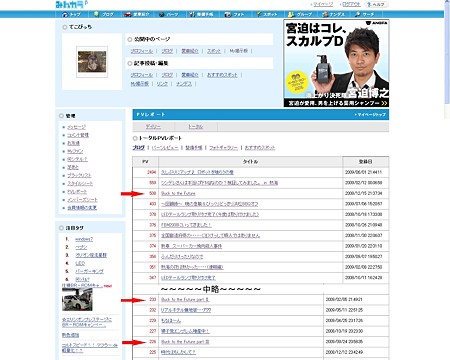Image resolution: width=450 pixels, height=360 pixels.
Task: Click the スカルプD shampoo advertisement banner
Action: point(336,63)
